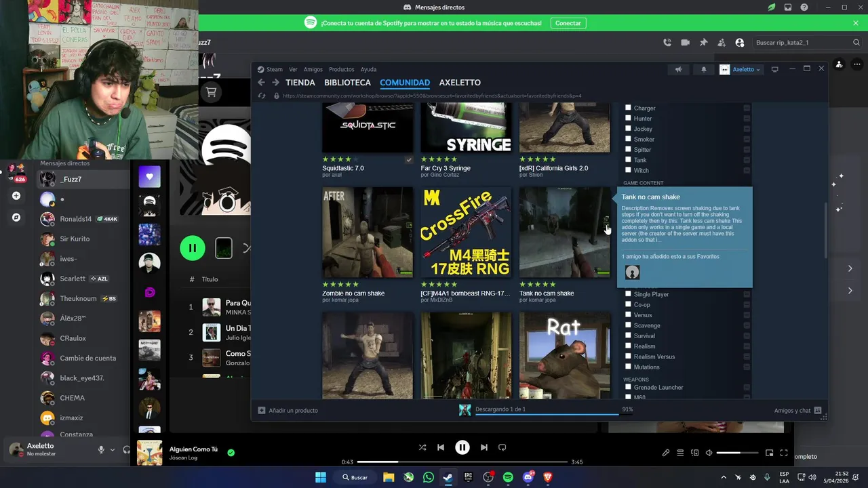The width and height of the screenshot is (868, 488).
Task: Open Discord explore servers compass icon
Action: coord(16,218)
